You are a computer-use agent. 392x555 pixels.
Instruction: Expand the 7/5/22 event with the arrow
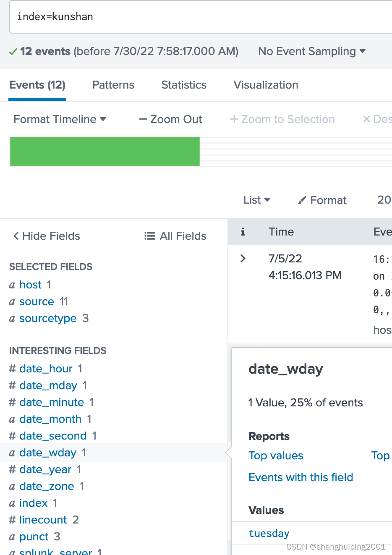pyautogui.click(x=243, y=258)
